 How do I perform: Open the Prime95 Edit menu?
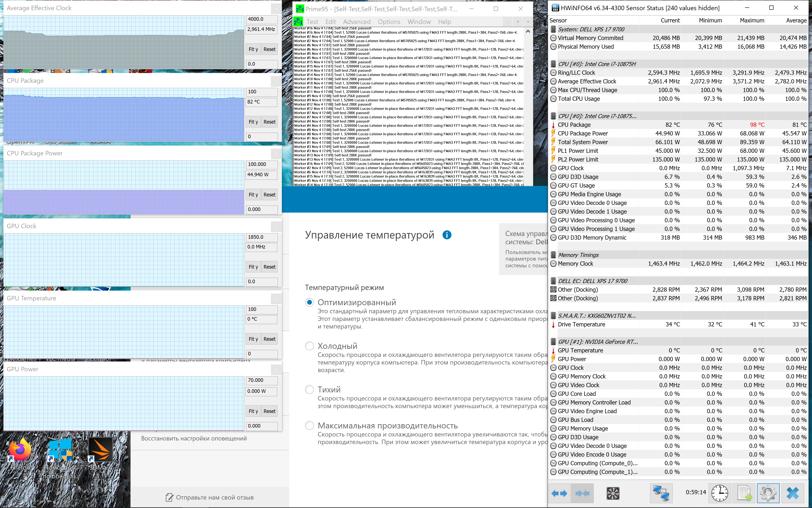[331, 22]
